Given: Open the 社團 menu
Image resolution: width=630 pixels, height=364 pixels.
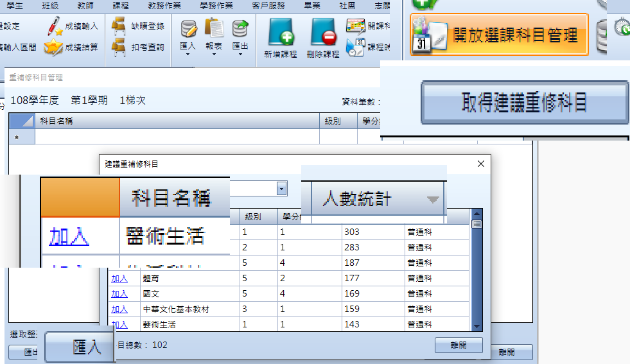Looking at the screenshot, I should (x=347, y=5).
